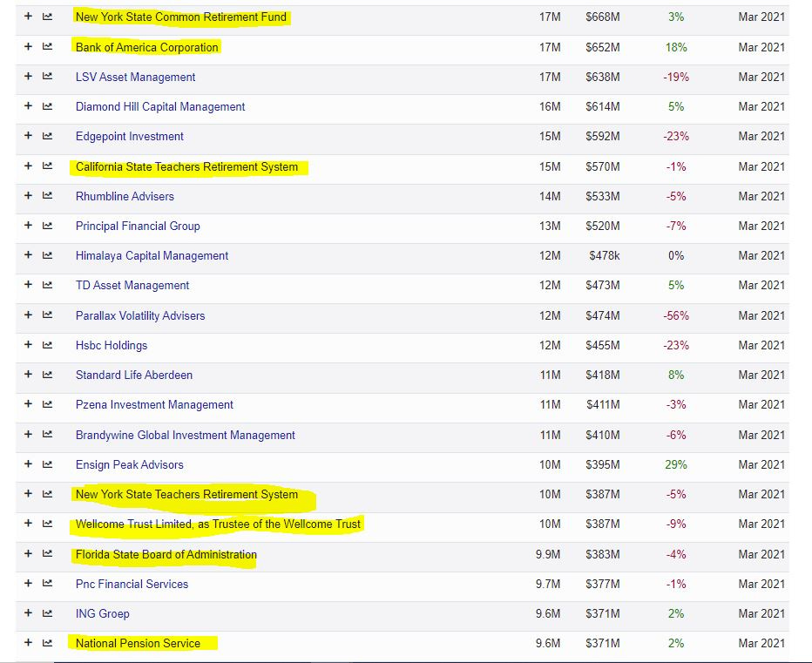Viewport: 812px width, 663px height.
Task: Select the -56% change for Parallax Volatility
Action: click(676, 316)
